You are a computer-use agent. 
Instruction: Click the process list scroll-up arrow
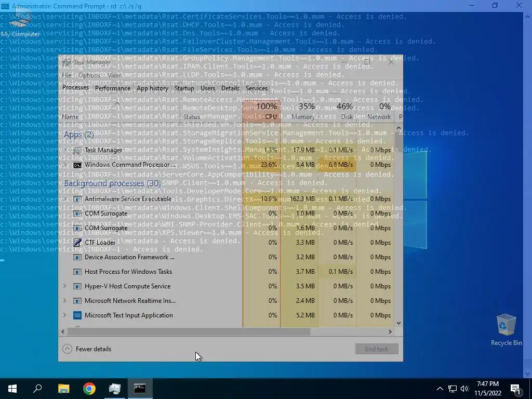click(398, 128)
